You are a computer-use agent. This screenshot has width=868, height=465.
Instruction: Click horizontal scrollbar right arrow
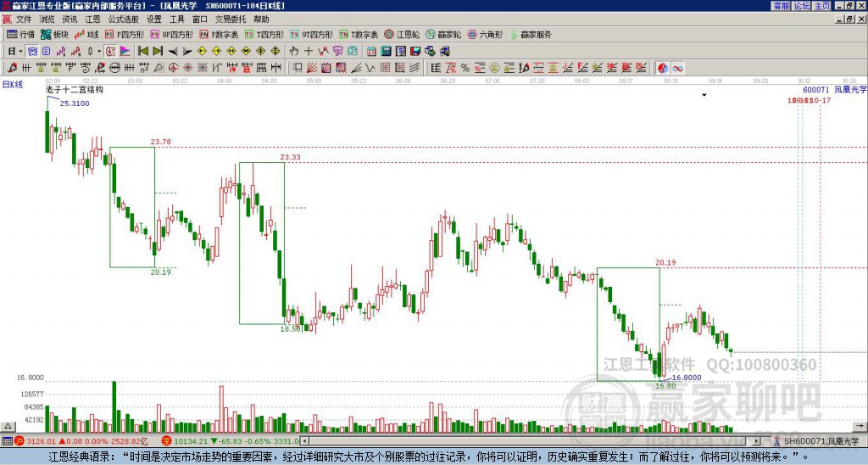tap(757, 441)
